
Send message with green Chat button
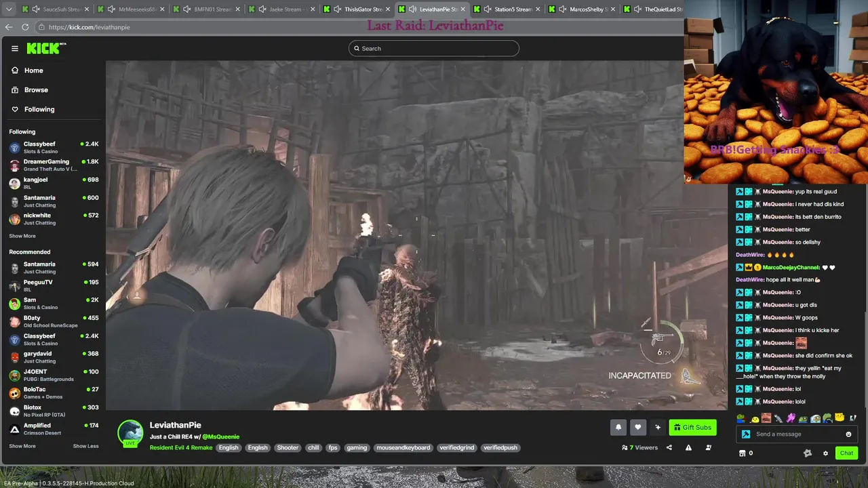click(x=846, y=453)
